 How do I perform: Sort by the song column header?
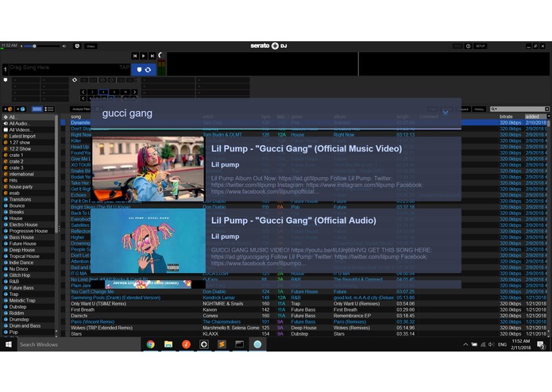(x=76, y=117)
